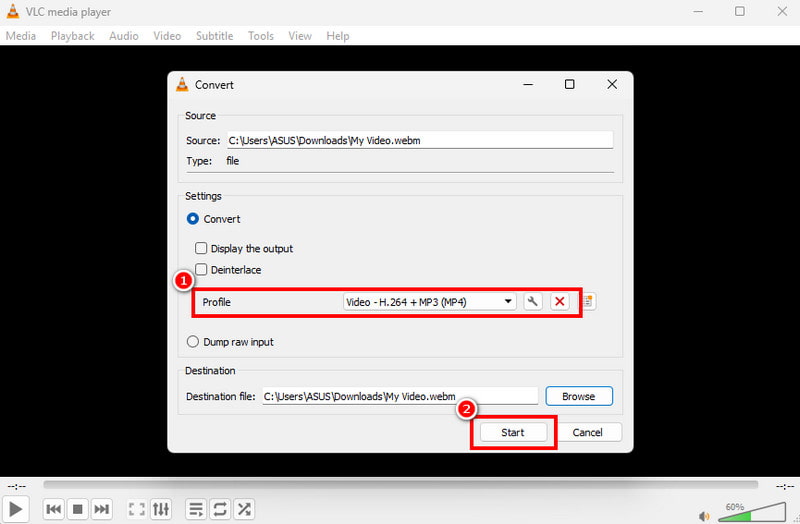The height and width of the screenshot is (524, 800).
Task: Skip to next media track
Action: click(101, 510)
